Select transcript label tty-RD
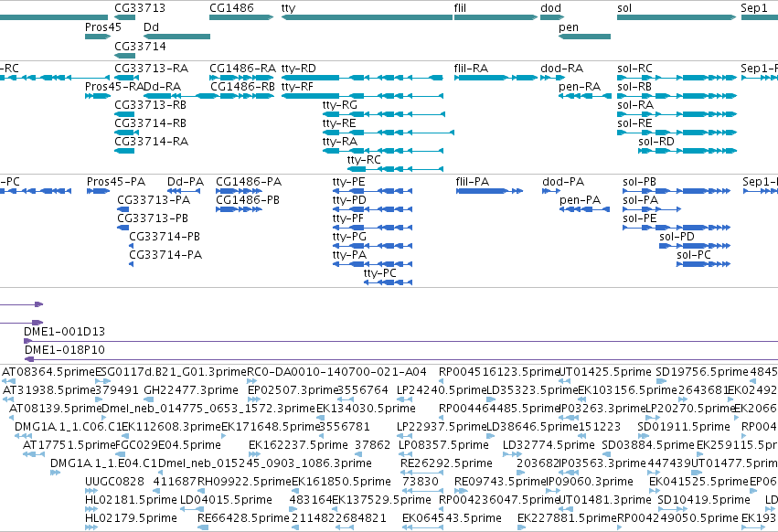 click(x=299, y=68)
